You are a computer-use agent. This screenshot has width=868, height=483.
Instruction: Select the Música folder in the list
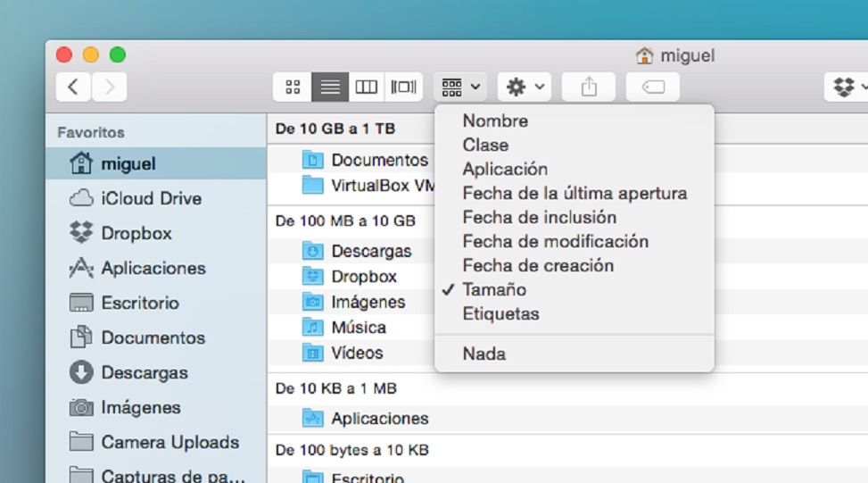(x=358, y=327)
